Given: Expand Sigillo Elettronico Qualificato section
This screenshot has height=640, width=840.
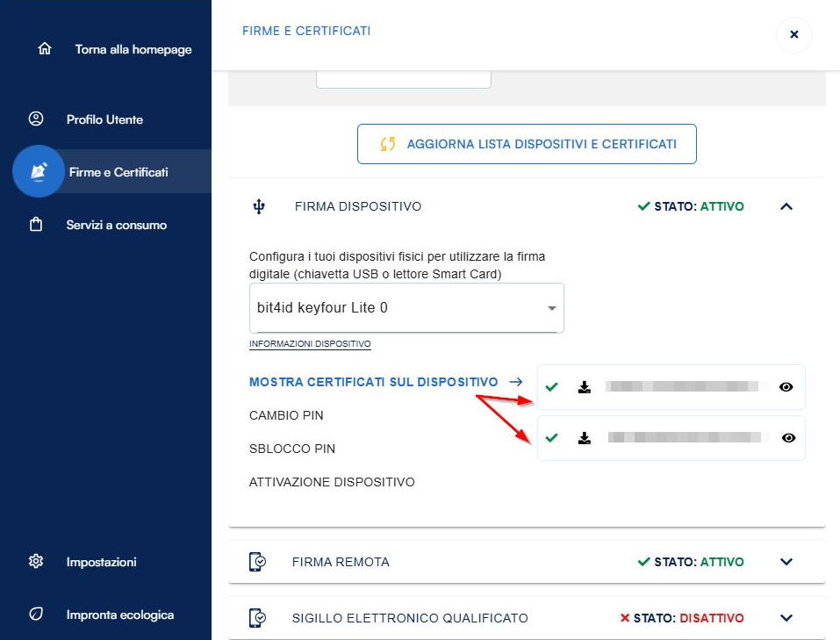Looking at the screenshot, I should (x=786, y=617).
